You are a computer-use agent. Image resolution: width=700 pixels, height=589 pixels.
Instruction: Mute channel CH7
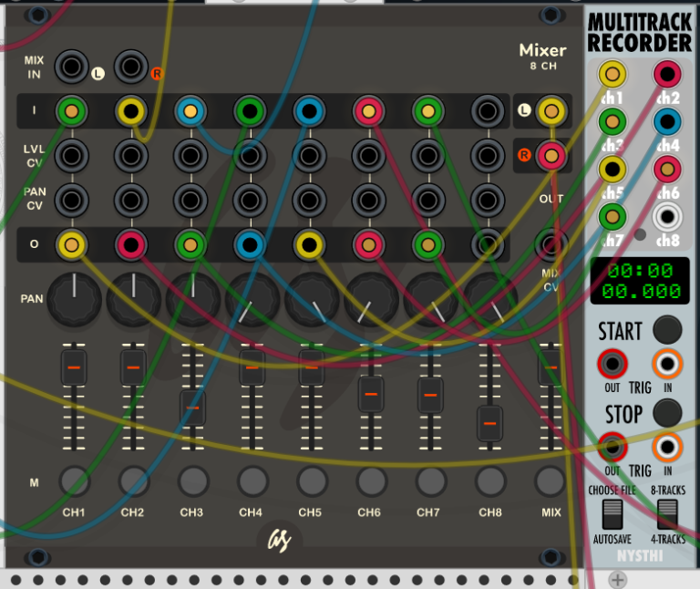click(430, 481)
